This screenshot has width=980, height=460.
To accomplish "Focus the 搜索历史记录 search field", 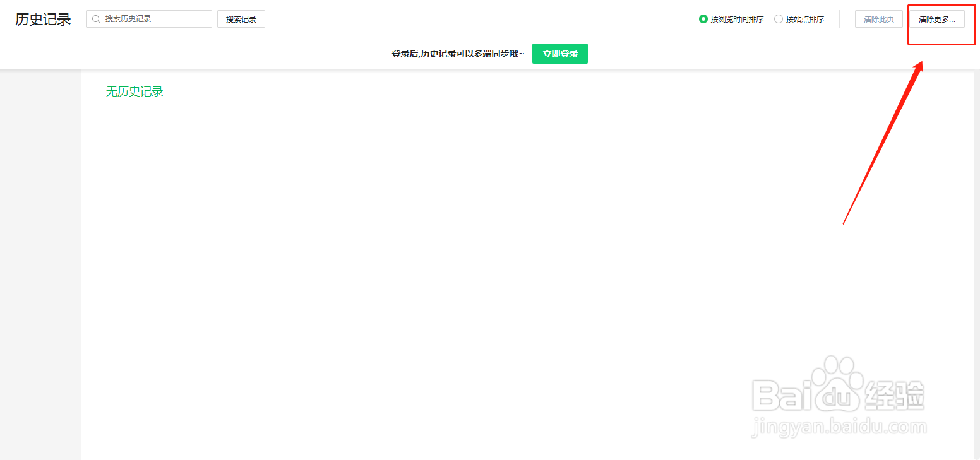I will (x=149, y=19).
